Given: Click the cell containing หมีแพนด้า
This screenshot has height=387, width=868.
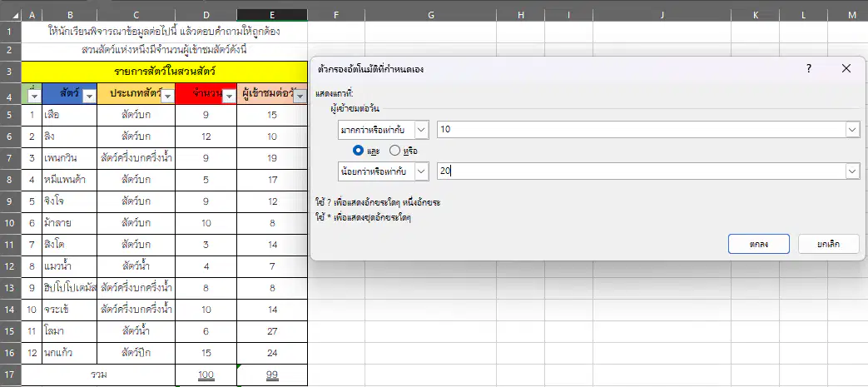Looking at the screenshot, I should tap(69, 180).
